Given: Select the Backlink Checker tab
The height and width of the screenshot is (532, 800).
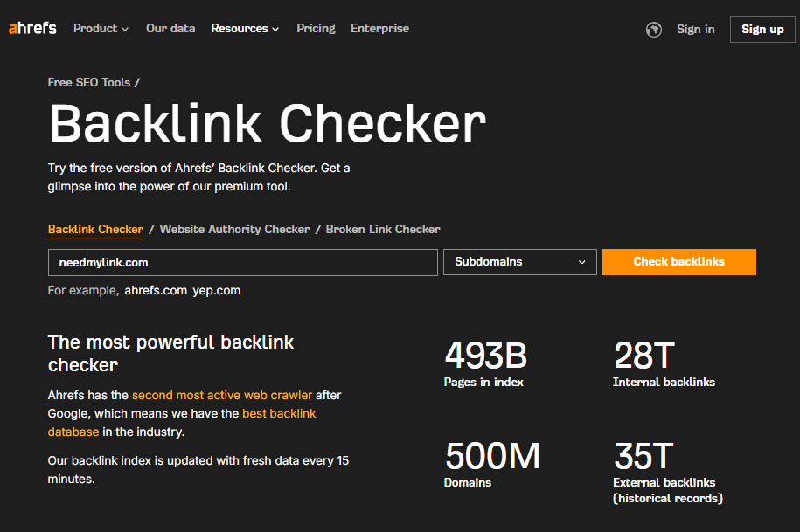Looking at the screenshot, I should tap(95, 229).
